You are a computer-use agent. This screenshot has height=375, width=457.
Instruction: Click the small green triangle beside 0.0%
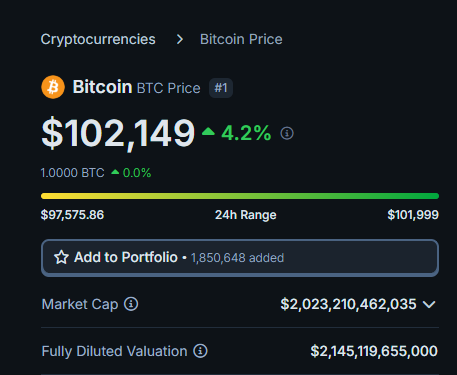115,172
